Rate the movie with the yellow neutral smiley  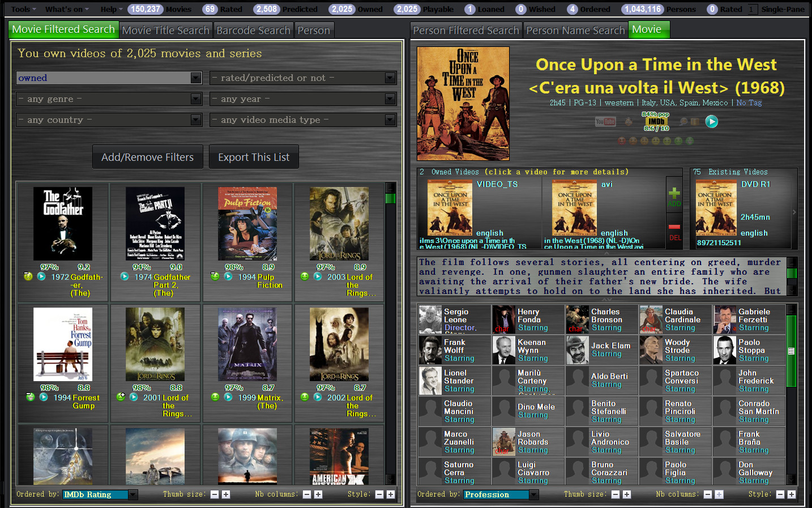click(x=656, y=140)
